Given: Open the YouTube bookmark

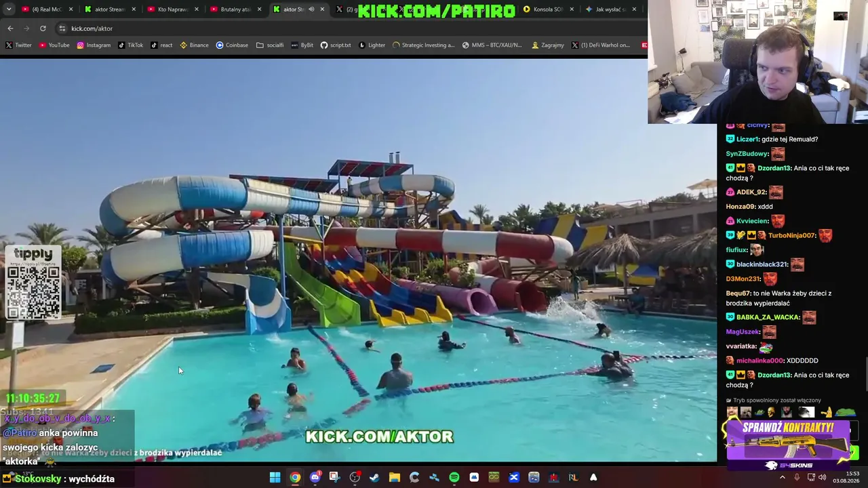Looking at the screenshot, I should pos(54,45).
